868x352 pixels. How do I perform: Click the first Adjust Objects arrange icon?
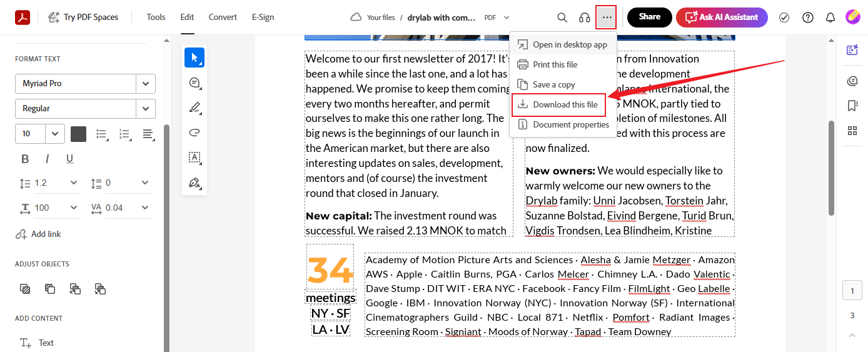tap(25, 289)
